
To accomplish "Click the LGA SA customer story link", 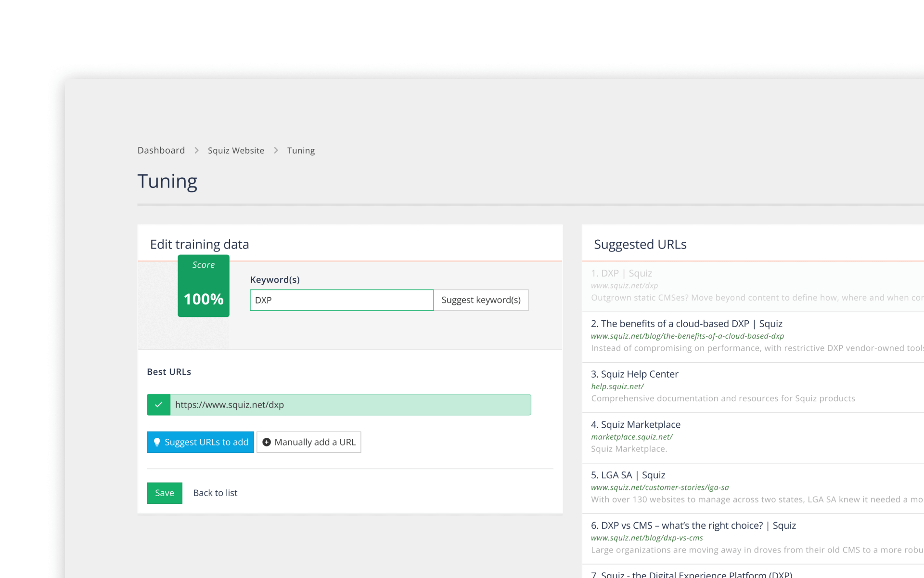I will pyautogui.click(x=628, y=475).
